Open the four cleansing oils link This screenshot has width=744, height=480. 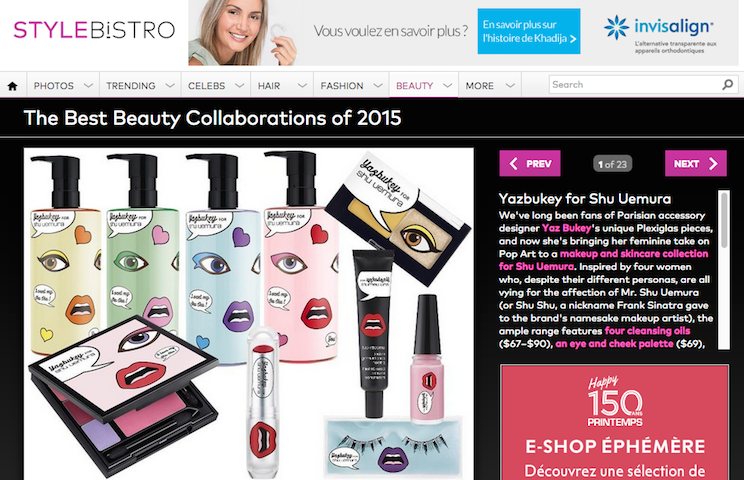pyautogui.click(x=647, y=331)
